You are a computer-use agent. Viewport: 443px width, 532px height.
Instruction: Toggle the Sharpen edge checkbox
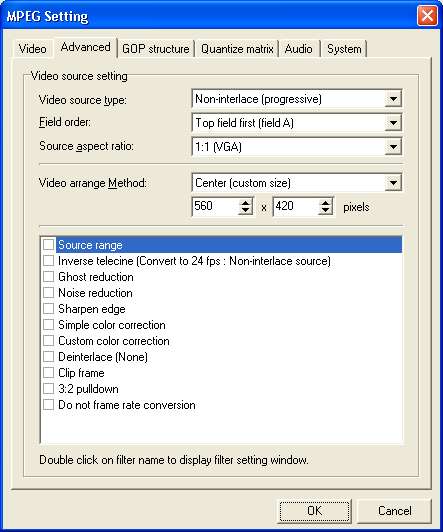(48, 308)
